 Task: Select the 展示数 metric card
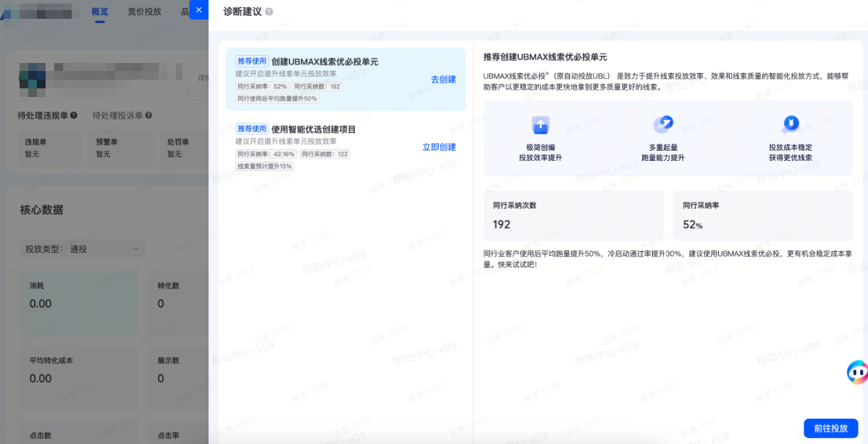[x=178, y=379]
